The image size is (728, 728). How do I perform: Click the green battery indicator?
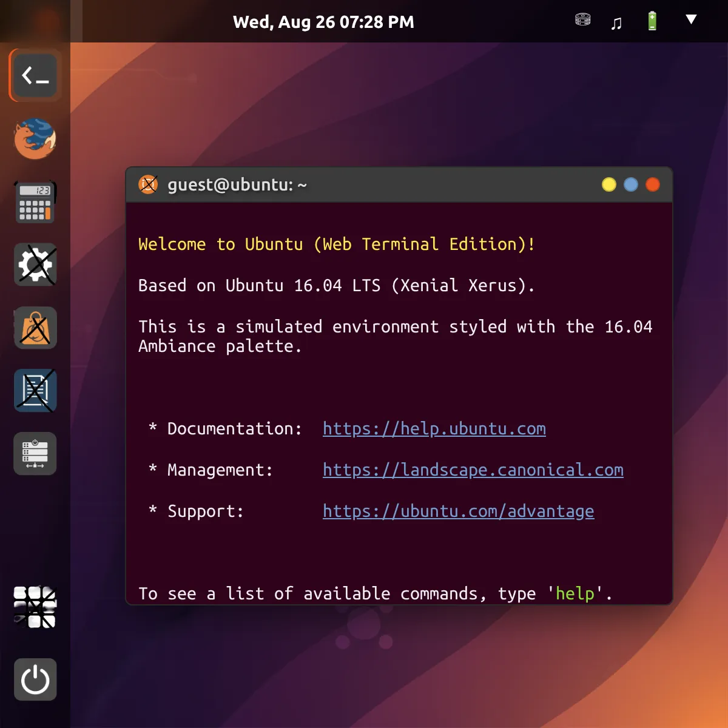click(x=652, y=21)
